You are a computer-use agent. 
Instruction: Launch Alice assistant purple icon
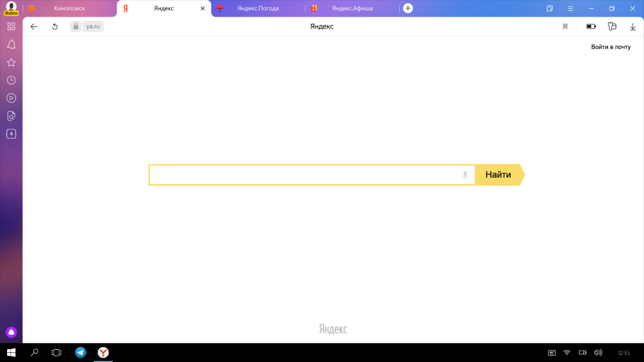[x=11, y=332]
